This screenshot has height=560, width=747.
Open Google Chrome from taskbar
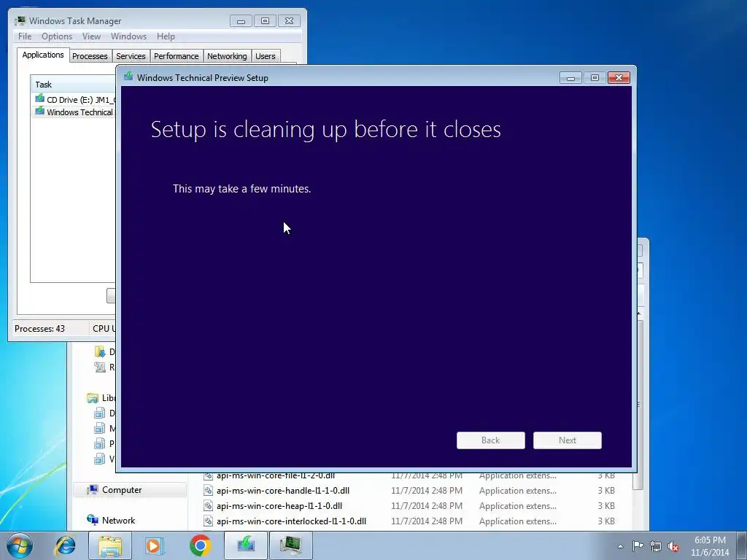click(200, 545)
